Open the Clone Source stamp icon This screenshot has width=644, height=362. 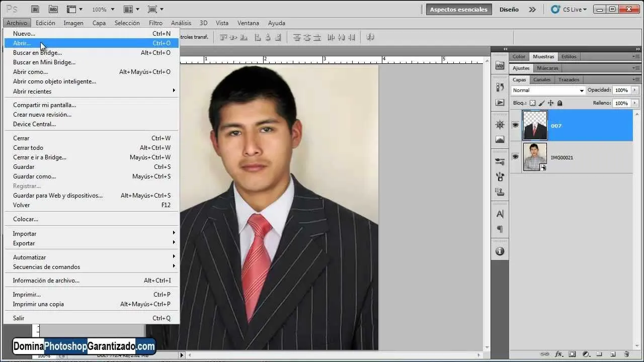pyautogui.click(x=500, y=192)
